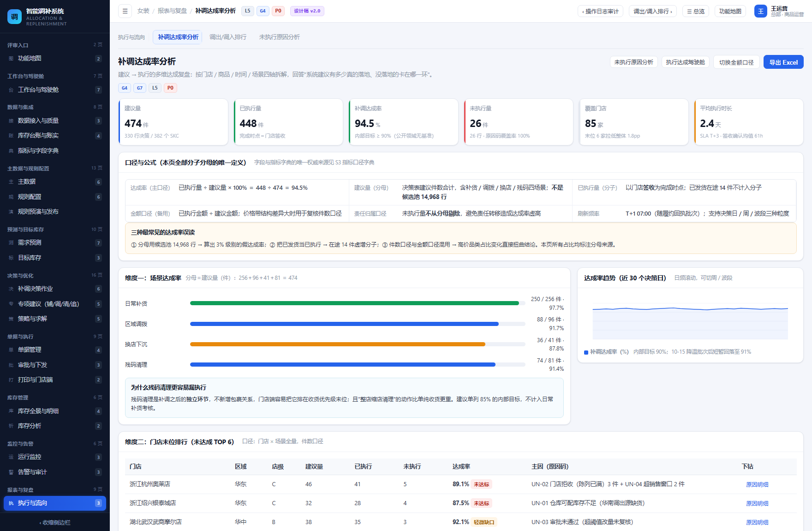The width and height of the screenshot is (812, 531).
Task: Open 调出/调入排行 button in top bar
Action: 652,11
